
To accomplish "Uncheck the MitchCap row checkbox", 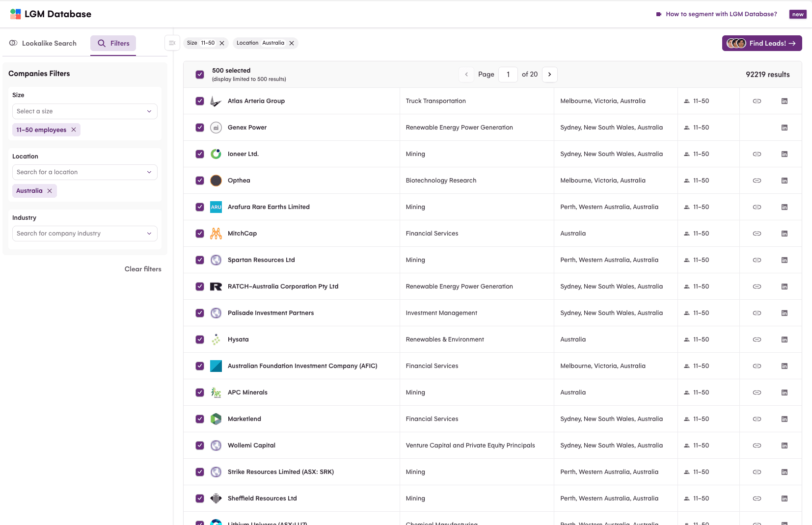I will click(200, 233).
